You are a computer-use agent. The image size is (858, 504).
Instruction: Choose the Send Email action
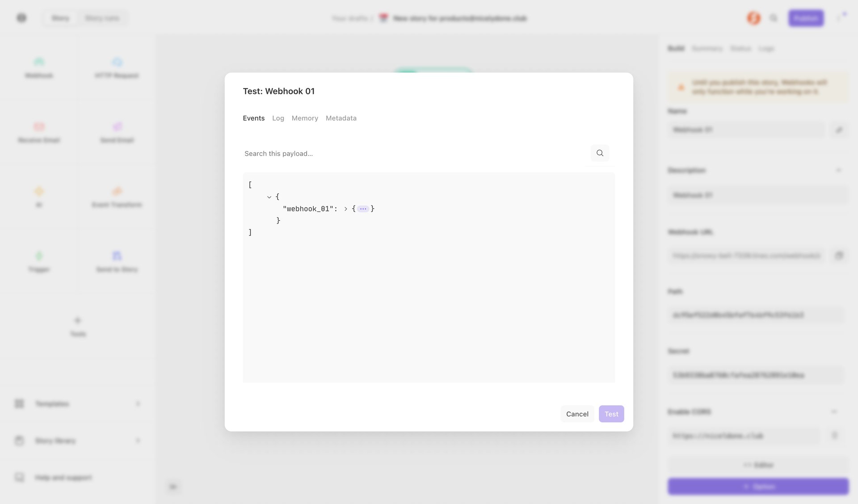point(117,132)
